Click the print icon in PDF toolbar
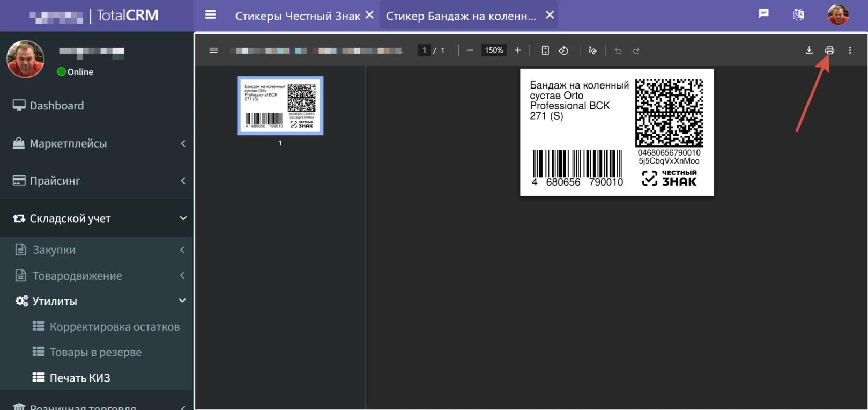Screen dimensions: 868x410 click(829, 50)
